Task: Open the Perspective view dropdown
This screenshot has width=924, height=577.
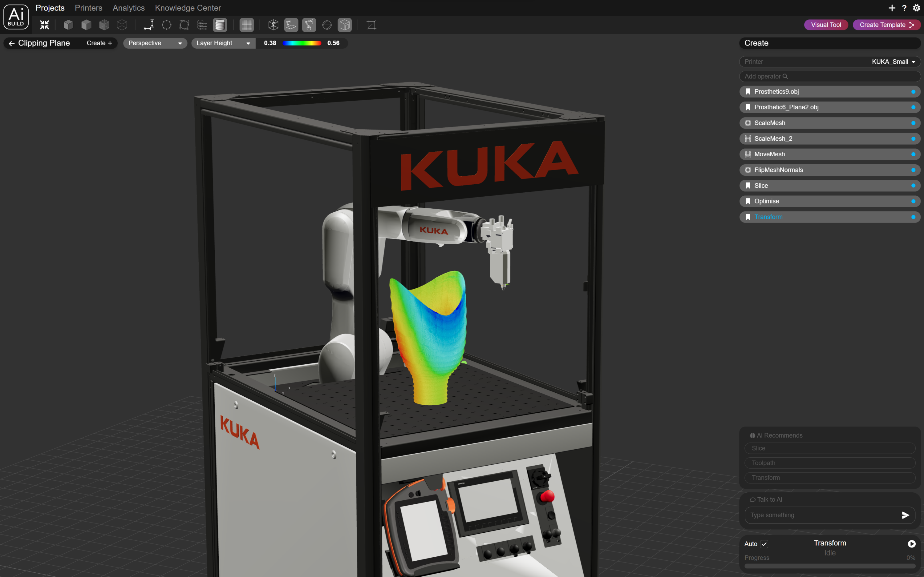Action: pos(155,43)
